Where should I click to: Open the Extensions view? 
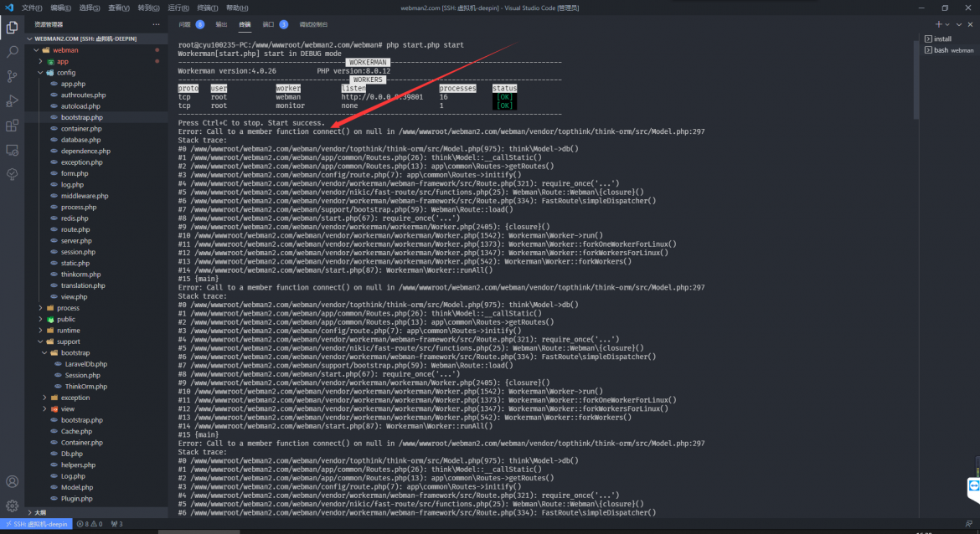click(12, 126)
